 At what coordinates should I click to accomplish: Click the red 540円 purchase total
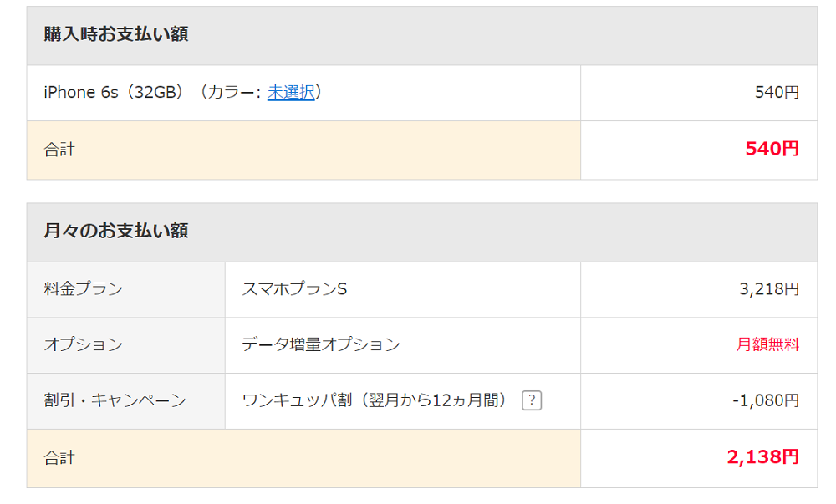[x=772, y=150]
